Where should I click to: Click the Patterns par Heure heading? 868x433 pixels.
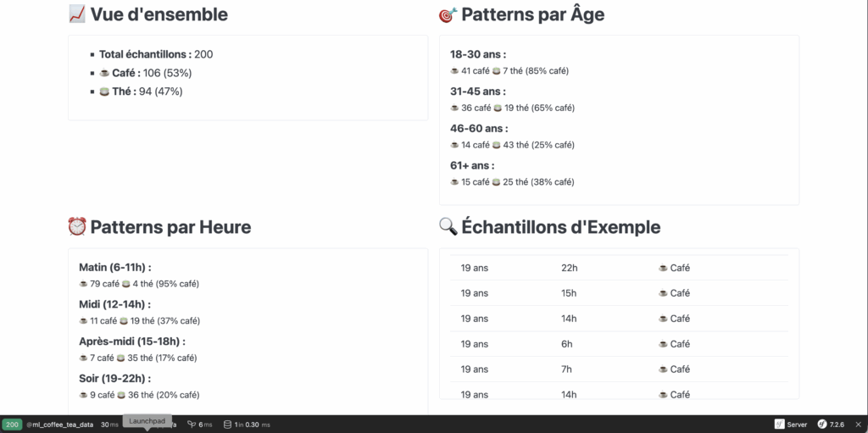(x=170, y=227)
